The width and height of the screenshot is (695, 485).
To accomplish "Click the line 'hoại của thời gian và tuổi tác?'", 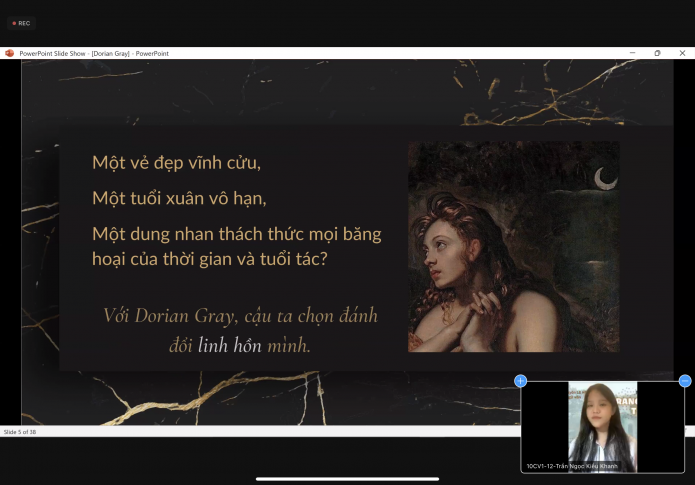I will (210, 259).
